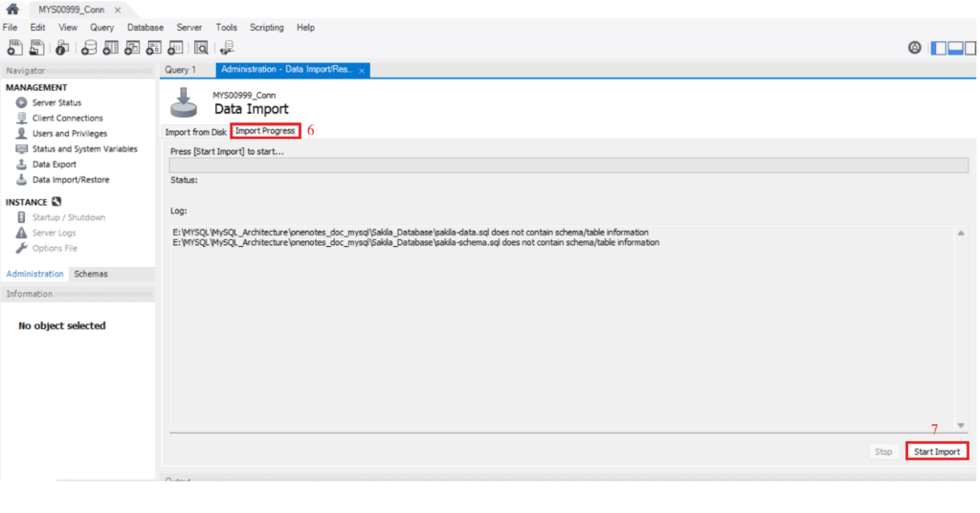The image size is (980, 513).
Task: Open the Scripting menu
Action: coord(266,28)
